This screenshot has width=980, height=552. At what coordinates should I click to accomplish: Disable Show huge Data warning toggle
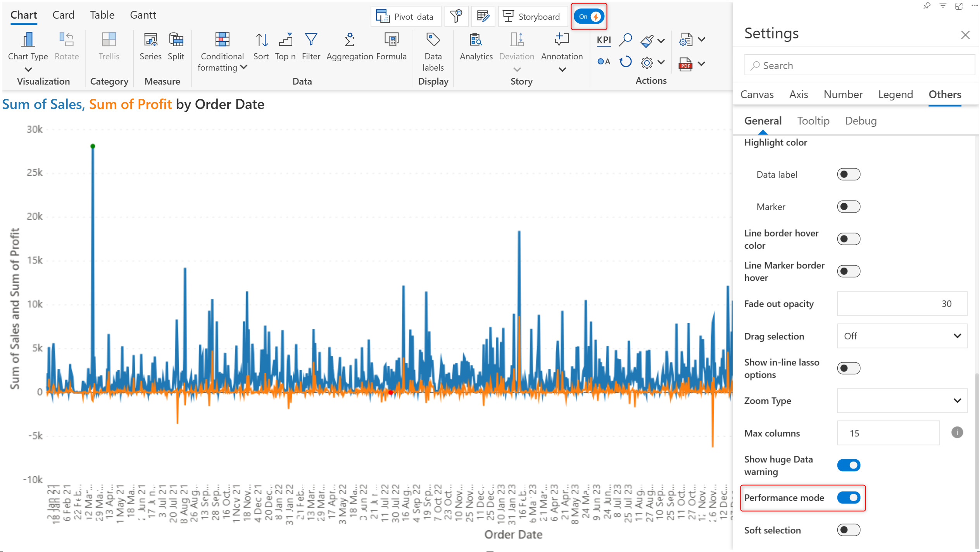848,465
